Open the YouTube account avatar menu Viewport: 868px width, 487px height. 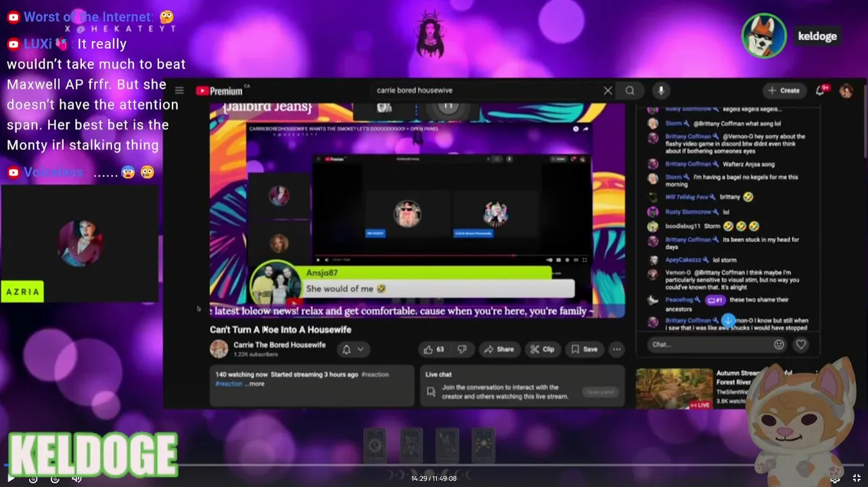click(x=846, y=91)
